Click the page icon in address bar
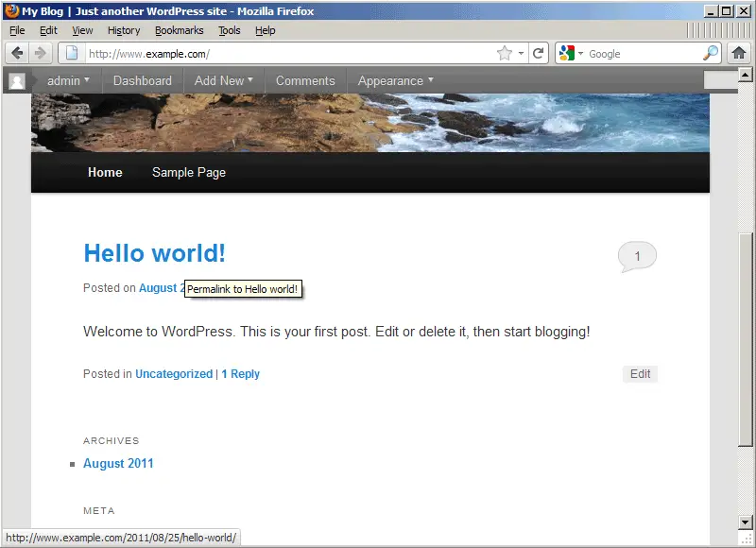The image size is (756, 548). 72,53
